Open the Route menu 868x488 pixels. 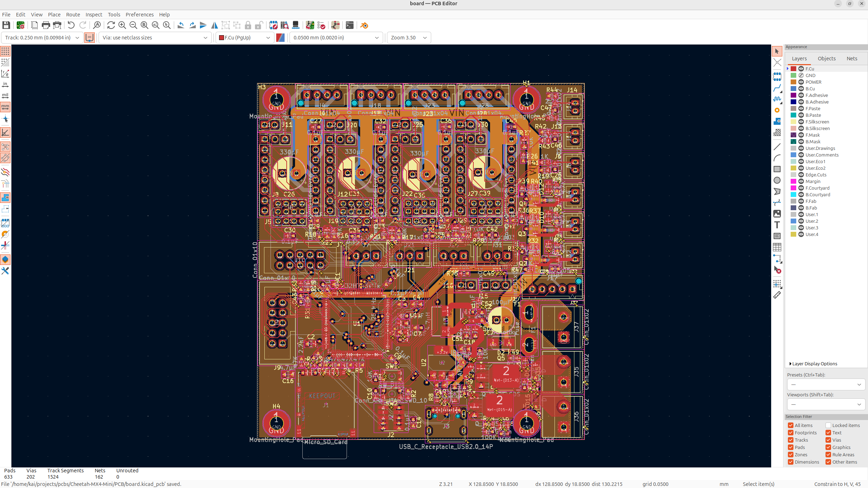coord(73,14)
